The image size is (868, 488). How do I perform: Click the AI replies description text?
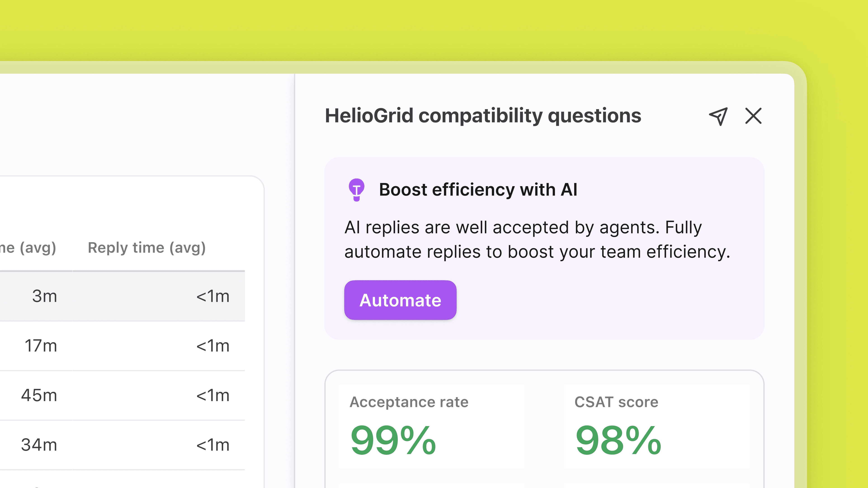pos(537,239)
